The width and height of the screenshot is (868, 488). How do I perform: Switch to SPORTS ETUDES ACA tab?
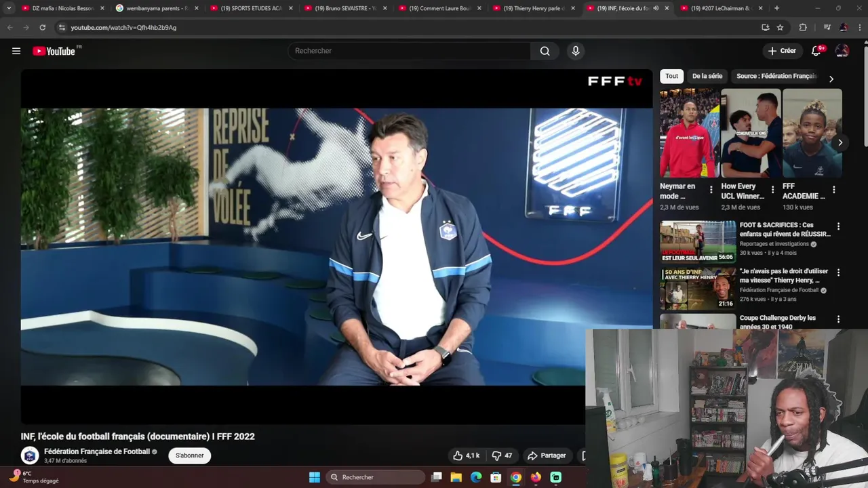[x=251, y=8]
